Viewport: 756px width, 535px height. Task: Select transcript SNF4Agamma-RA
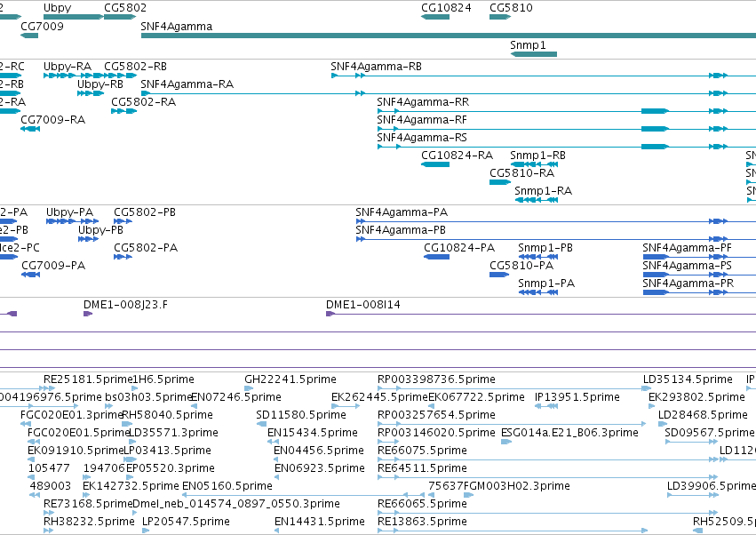[x=449, y=93]
